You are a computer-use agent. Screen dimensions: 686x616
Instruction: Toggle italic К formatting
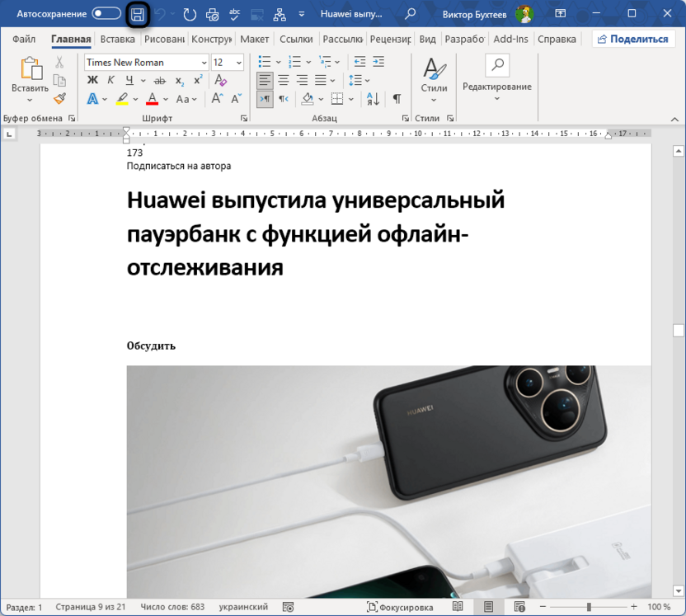110,80
